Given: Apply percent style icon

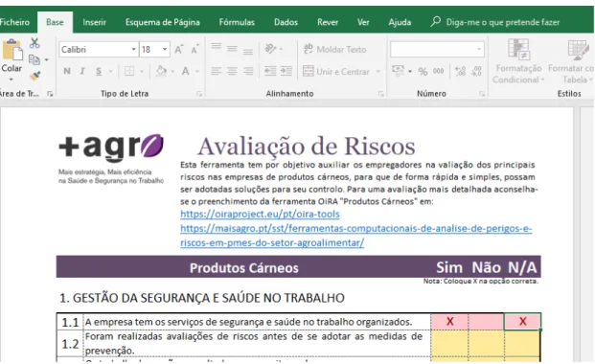Looking at the screenshot, I should point(423,71).
